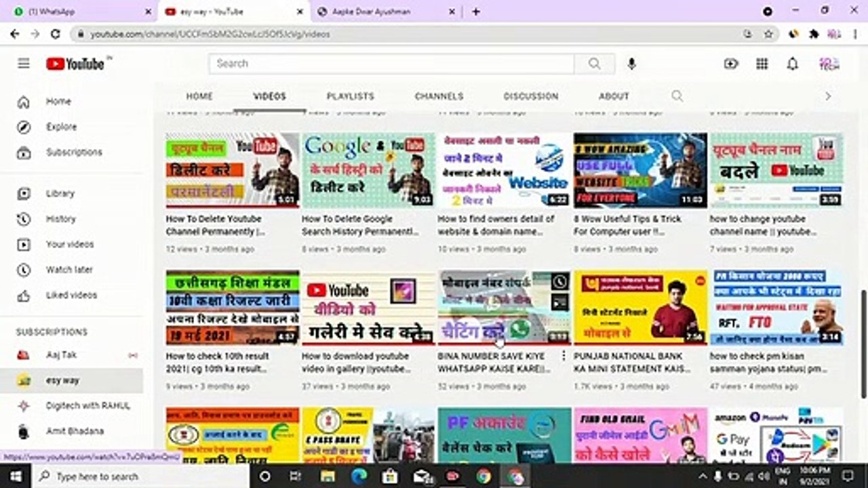Click the search magnifier button beside the search box
The width and height of the screenshot is (868, 488).
click(x=595, y=64)
